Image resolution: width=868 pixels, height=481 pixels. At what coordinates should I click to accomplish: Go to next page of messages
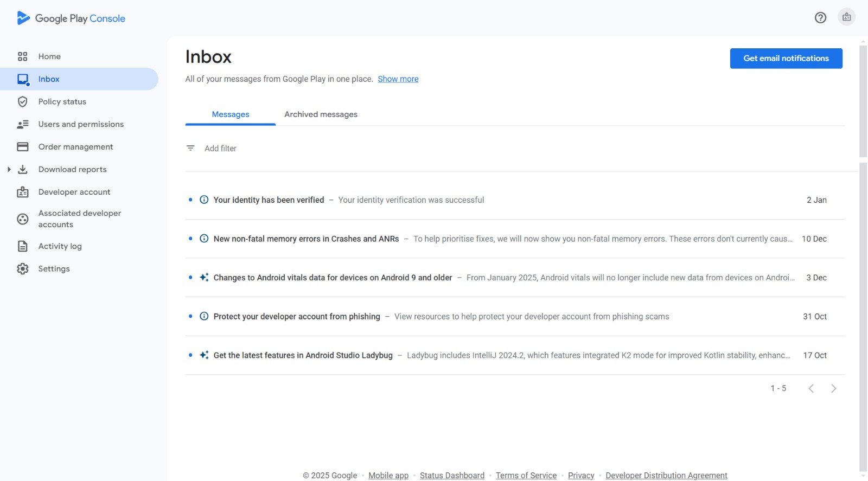pos(834,388)
